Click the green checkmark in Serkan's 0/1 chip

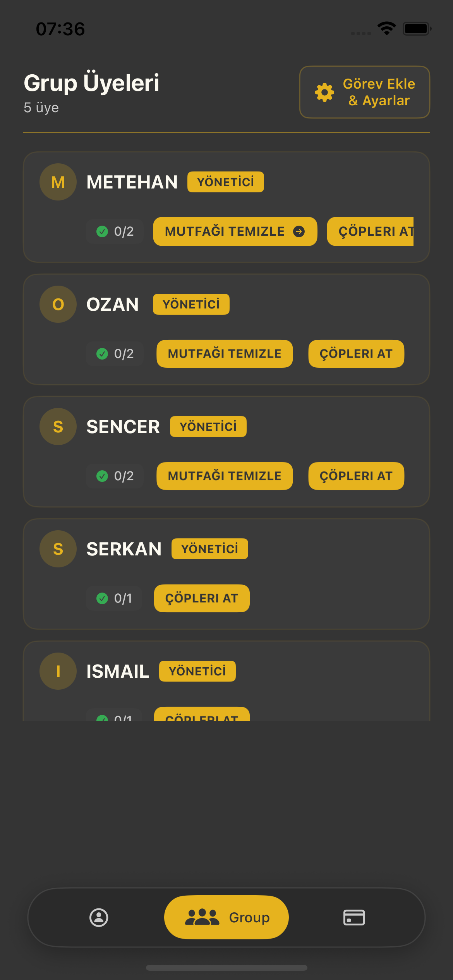click(x=102, y=598)
